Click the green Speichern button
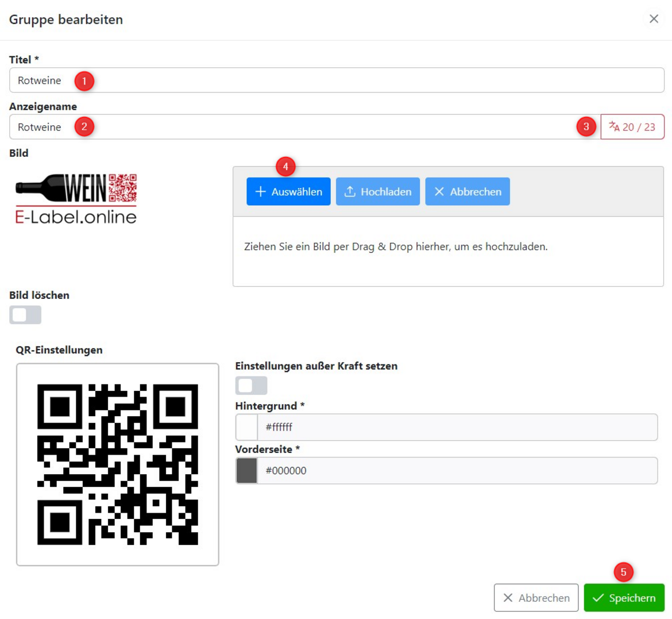 pyautogui.click(x=624, y=598)
